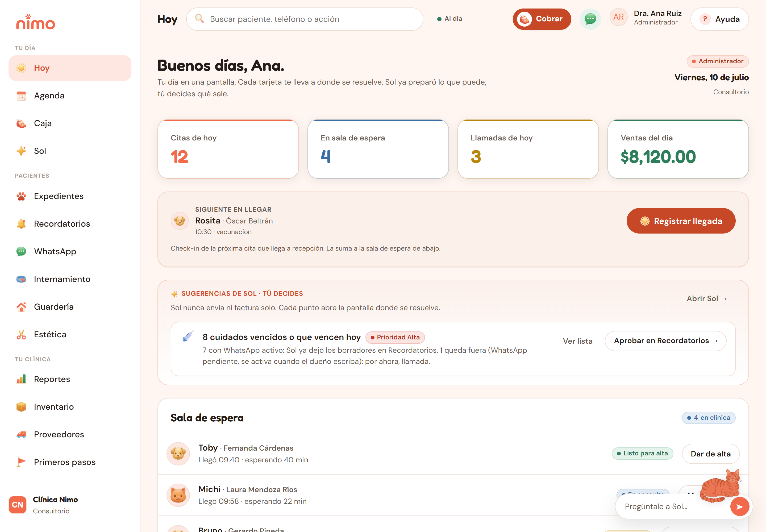Click Michi · Laura Mendoza Ríos row

pos(453,495)
